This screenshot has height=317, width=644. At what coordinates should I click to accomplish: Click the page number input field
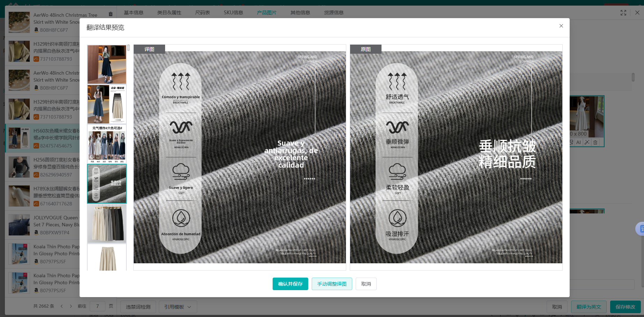(97, 306)
